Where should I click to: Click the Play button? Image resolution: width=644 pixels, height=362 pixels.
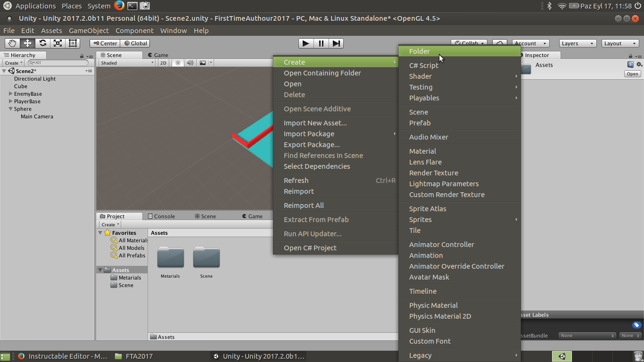tap(305, 43)
